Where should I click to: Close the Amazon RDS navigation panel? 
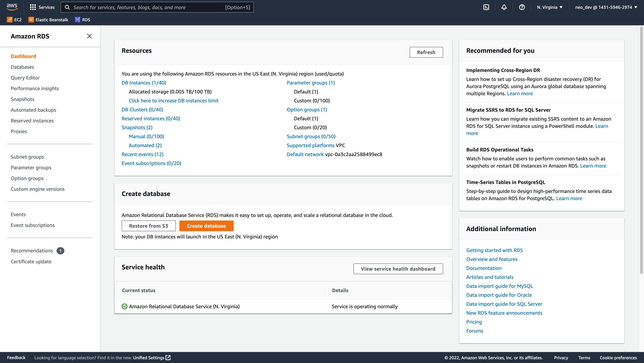click(89, 36)
